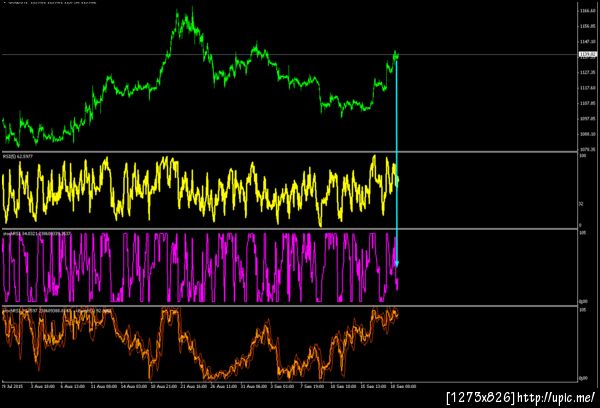600x408 pixels.
Task: Click the indicator label in magenta subwindow
Action: pos(37,233)
